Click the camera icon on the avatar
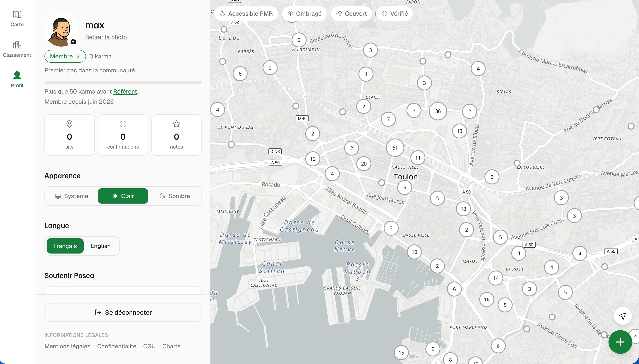Viewport: 639px width, 364px height. pyautogui.click(x=73, y=41)
